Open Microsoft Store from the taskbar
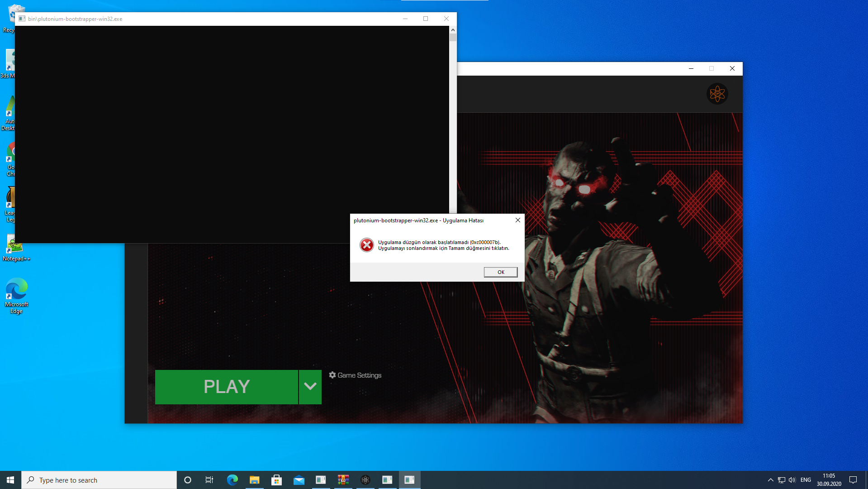The width and height of the screenshot is (868, 489). [276, 480]
